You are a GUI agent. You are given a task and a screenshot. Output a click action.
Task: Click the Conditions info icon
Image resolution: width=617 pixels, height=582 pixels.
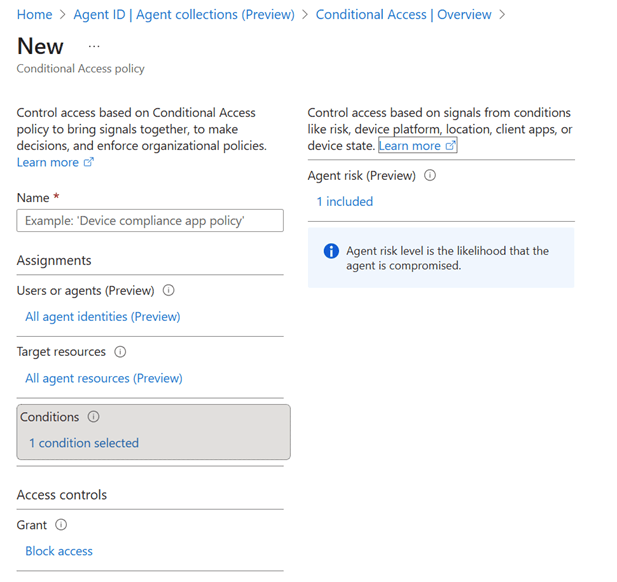pyautogui.click(x=94, y=417)
